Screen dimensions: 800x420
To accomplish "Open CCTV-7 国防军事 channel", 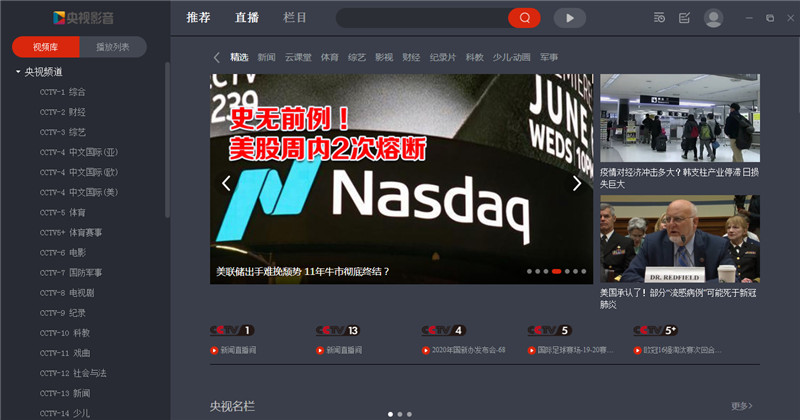I will click(x=71, y=273).
